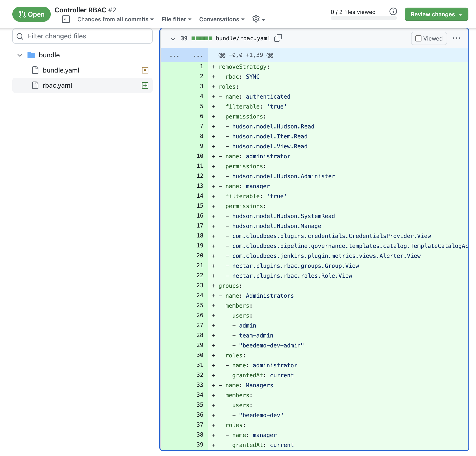Click the modified-file status icon next to bundle.yaml
The image size is (476, 456).
pyautogui.click(x=145, y=70)
